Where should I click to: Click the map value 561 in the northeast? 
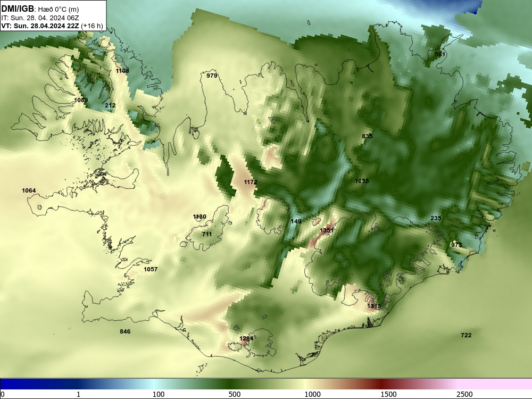pyautogui.click(x=440, y=54)
